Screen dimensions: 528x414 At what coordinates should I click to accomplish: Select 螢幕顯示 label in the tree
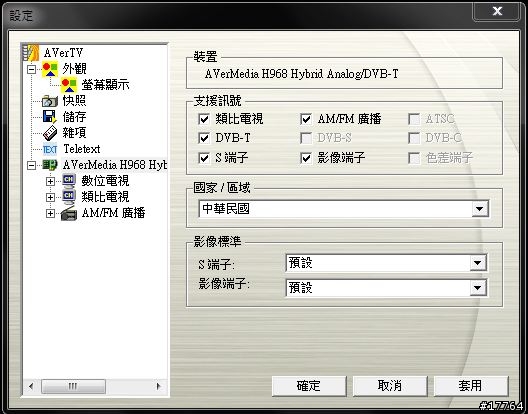105,85
